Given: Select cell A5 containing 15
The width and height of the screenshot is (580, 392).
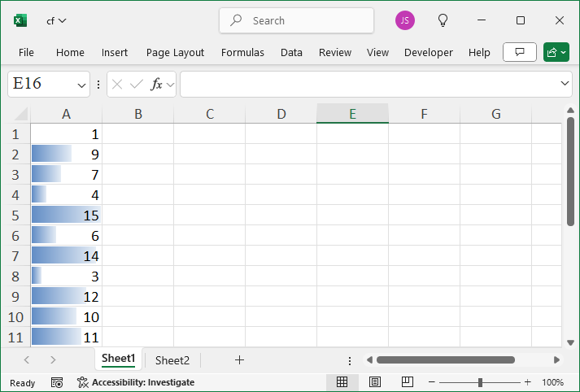Looking at the screenshot, I should [66, 215].
